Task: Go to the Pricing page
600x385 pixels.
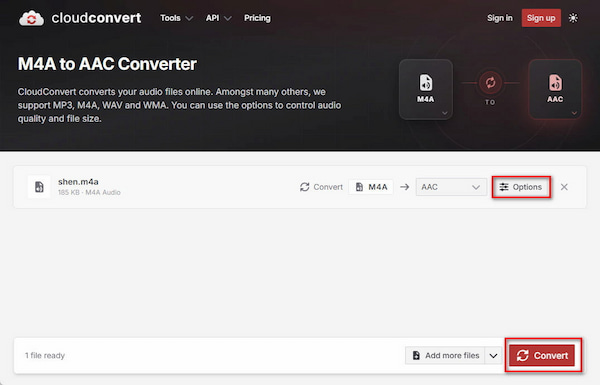Action: coord(257,18)
